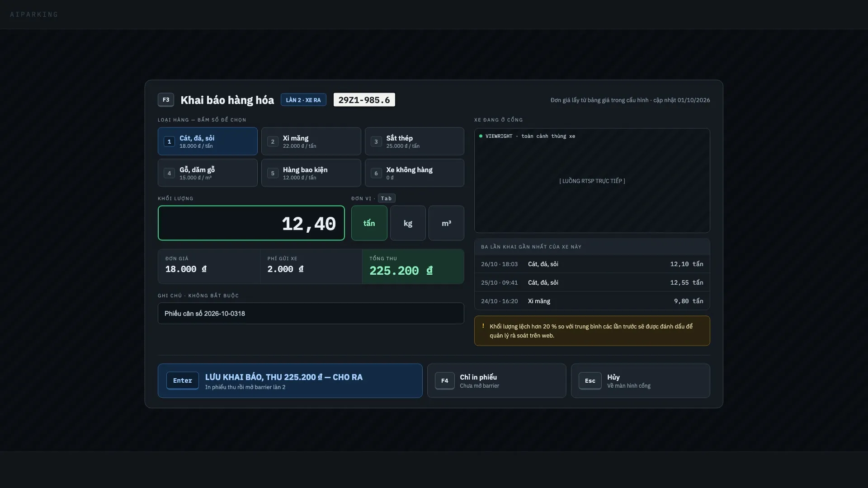
Task: Click the green VIEWRIGHT status dot
Action: point(481,136)
